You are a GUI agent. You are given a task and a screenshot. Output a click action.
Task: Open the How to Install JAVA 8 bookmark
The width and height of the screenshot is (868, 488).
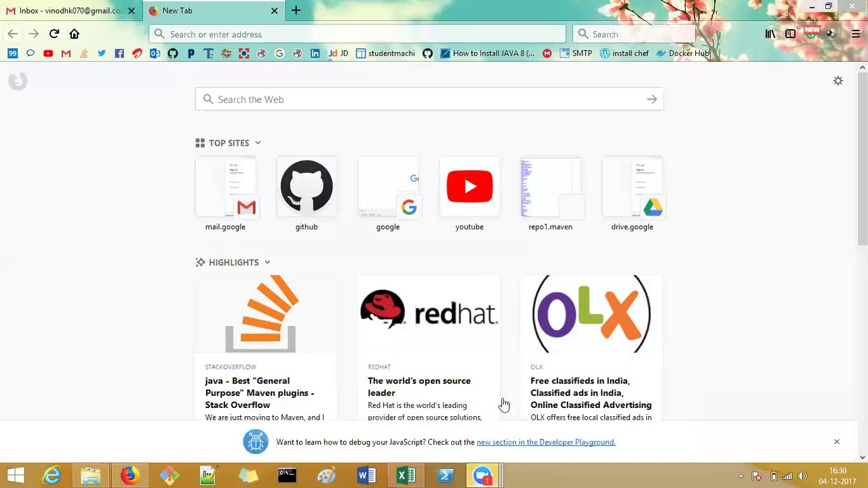tap(487, 54)
